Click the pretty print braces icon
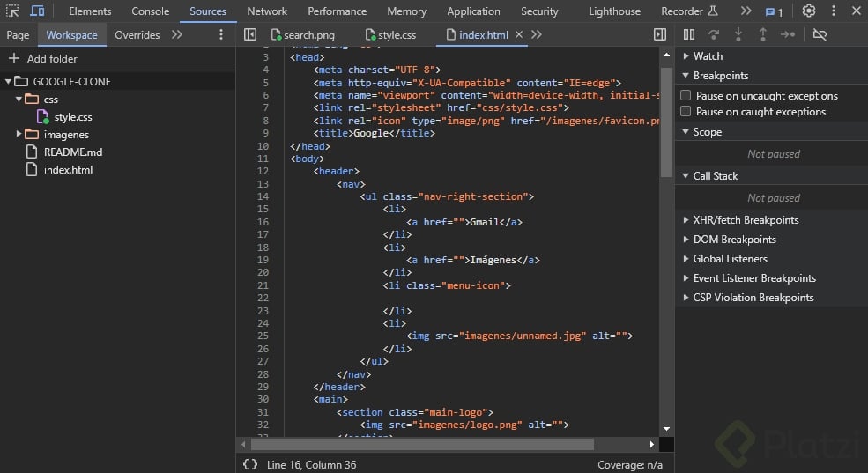This screenshot has width=868, height=473. tap(250, 464)
